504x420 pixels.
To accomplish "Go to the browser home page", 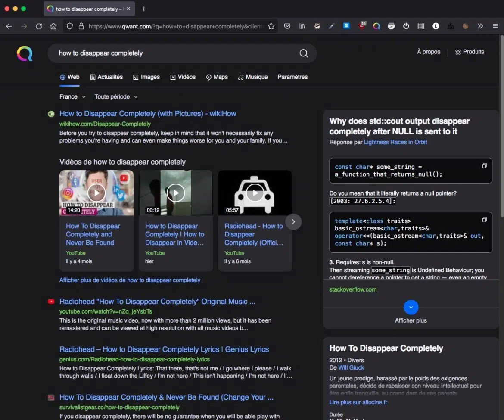I will coord(53,26).
